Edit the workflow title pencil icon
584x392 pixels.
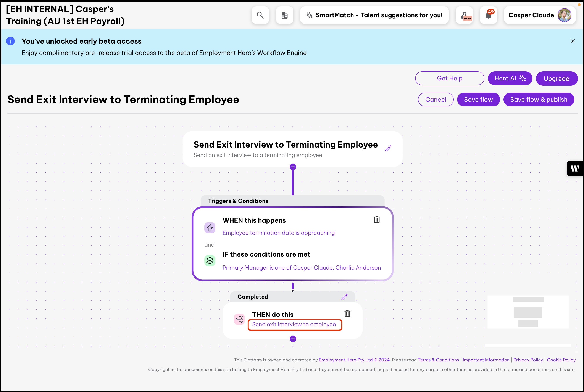point(388,148)
